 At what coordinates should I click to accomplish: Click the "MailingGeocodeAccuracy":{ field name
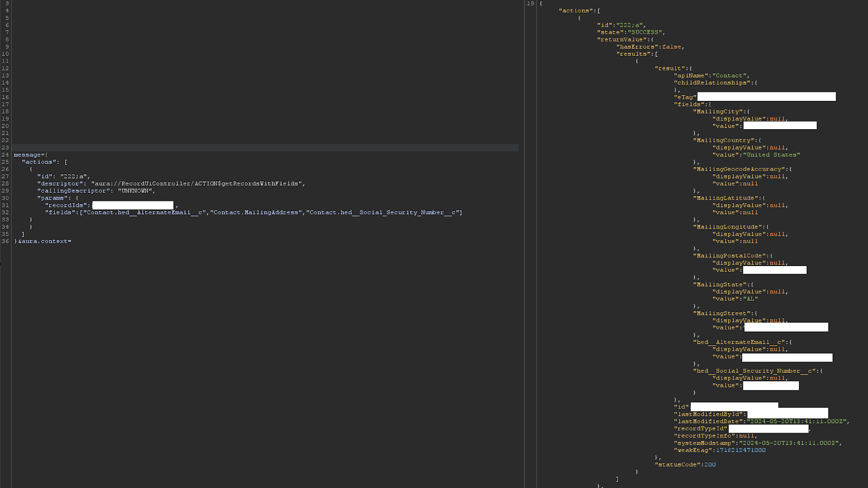click(x=743, y=169)
